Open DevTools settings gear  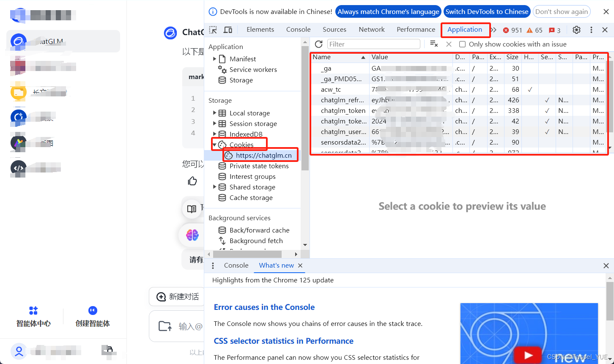576,30
